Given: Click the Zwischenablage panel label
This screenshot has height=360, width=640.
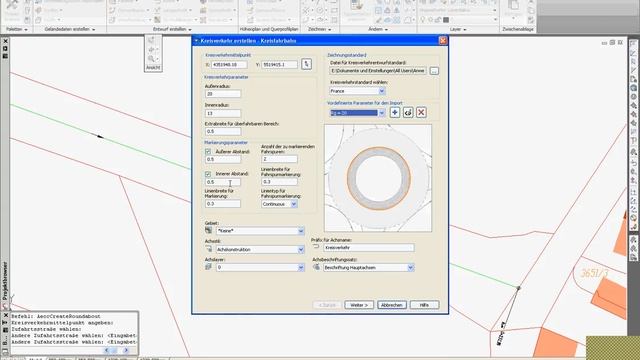Looking at the screenshot, I should (518, 29).
